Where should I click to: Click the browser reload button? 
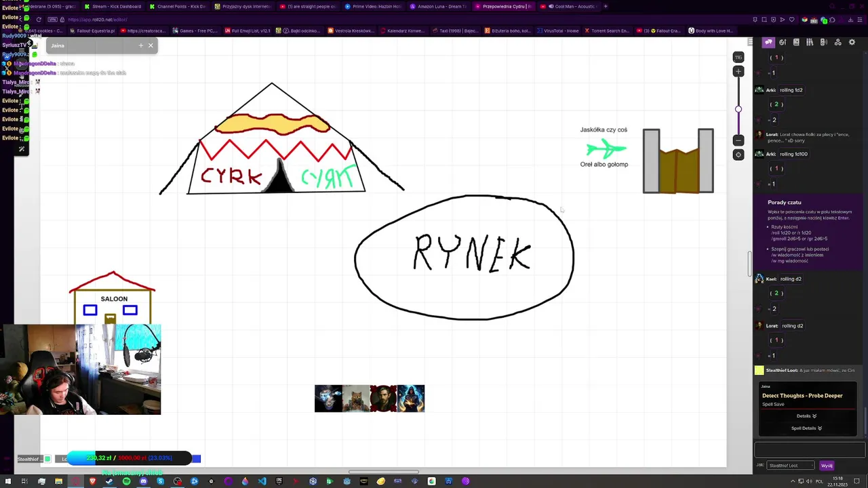coord(39,20)
